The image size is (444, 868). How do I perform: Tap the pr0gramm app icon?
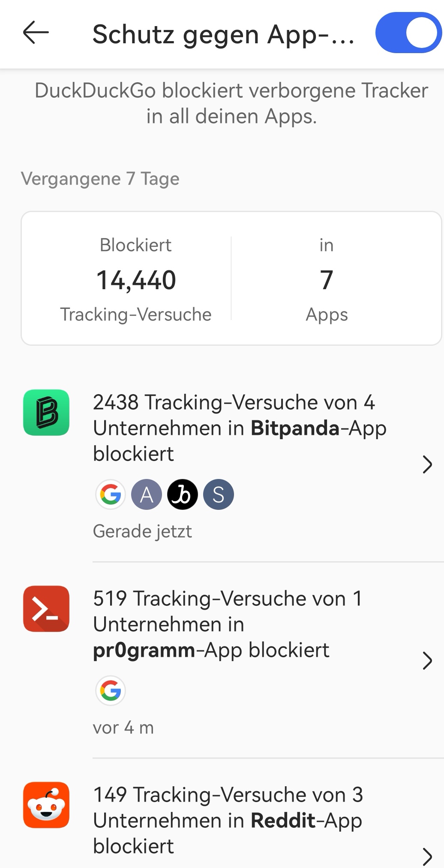(x=46, y=609)
